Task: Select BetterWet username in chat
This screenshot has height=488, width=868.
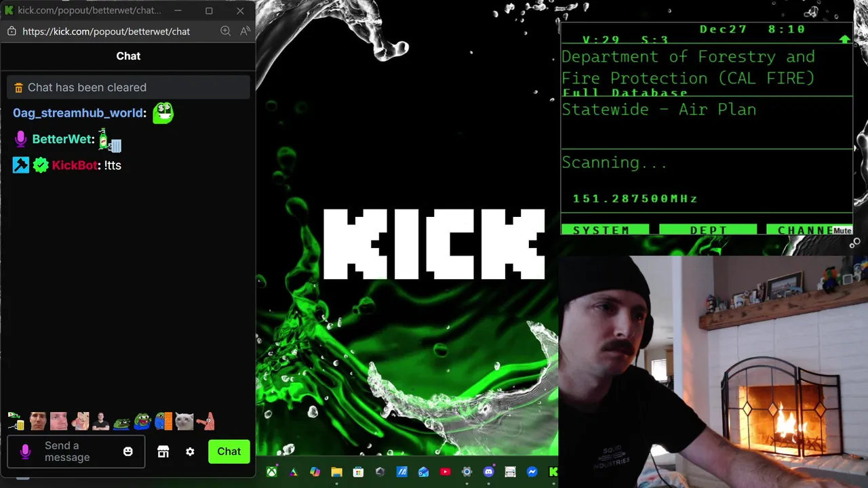Action: pyautogui.click(x=61, y=139)
